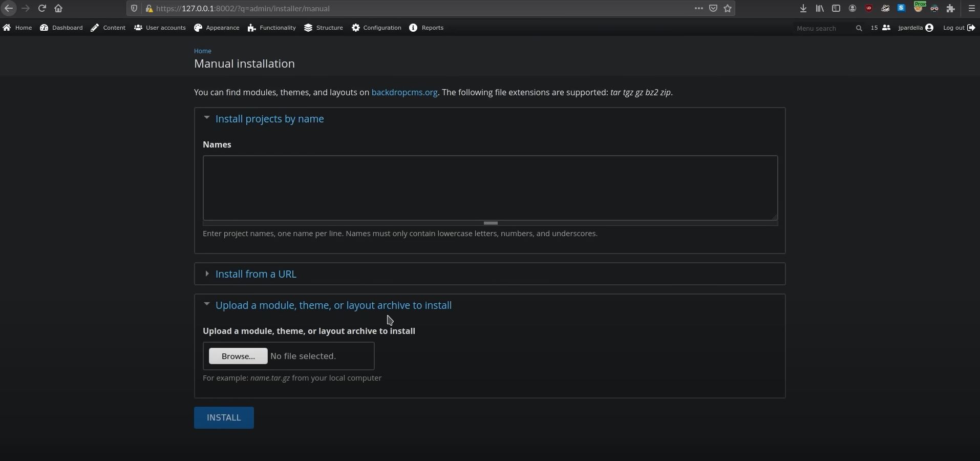Click the INSTALL button
This screenshot has width=980, height=461.
click(224, 417)
